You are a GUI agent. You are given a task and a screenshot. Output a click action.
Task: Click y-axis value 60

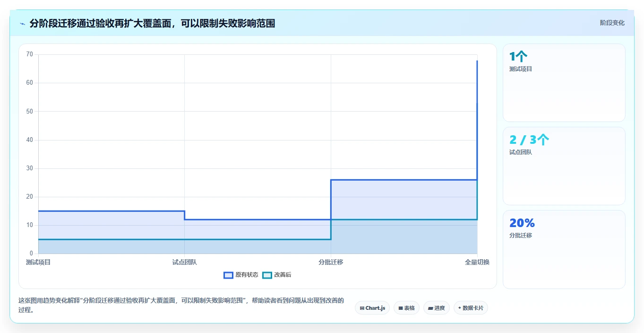coord(30,83)
